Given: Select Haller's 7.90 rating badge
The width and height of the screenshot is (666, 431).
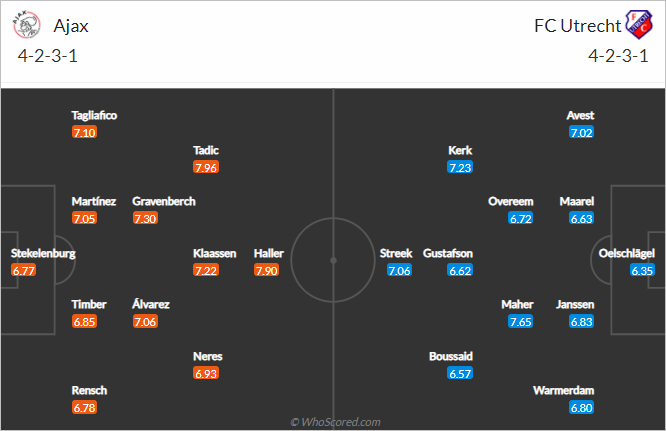Looking at the screenshot, I should pos(266,270).
